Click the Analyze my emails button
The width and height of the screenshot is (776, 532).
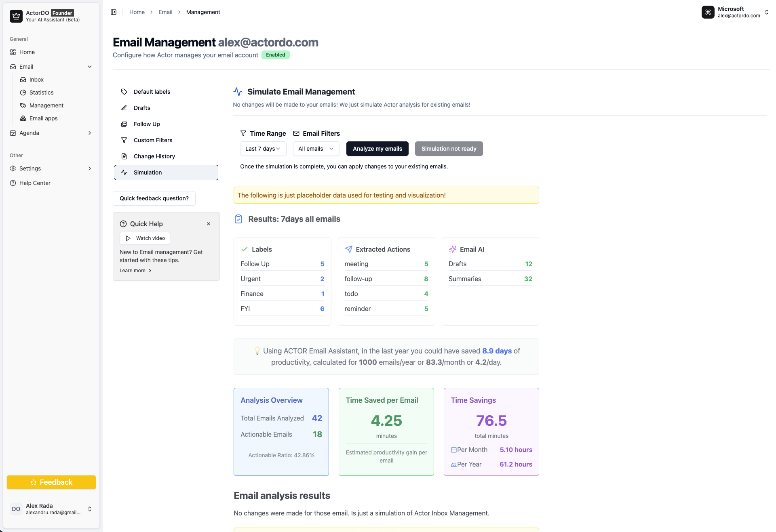[377, 149]
